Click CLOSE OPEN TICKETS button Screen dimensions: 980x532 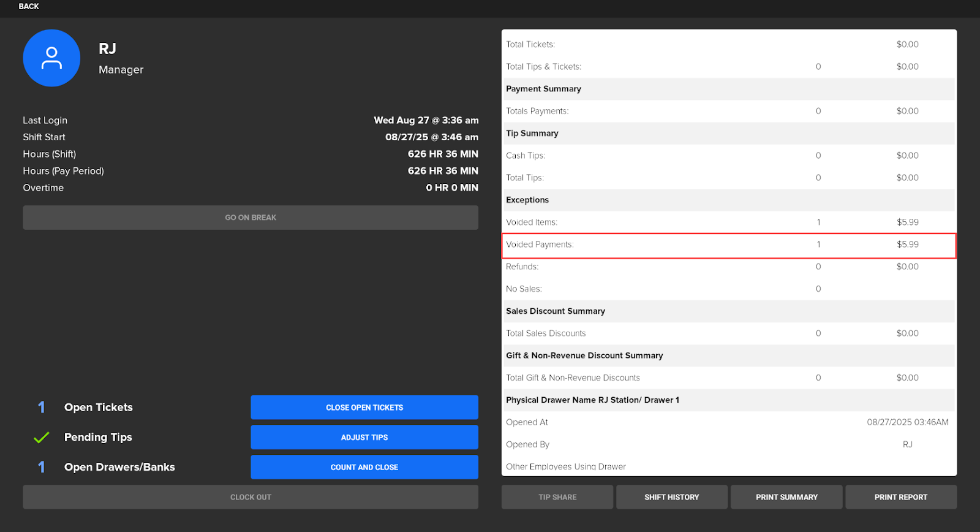(x=364, y=408)
